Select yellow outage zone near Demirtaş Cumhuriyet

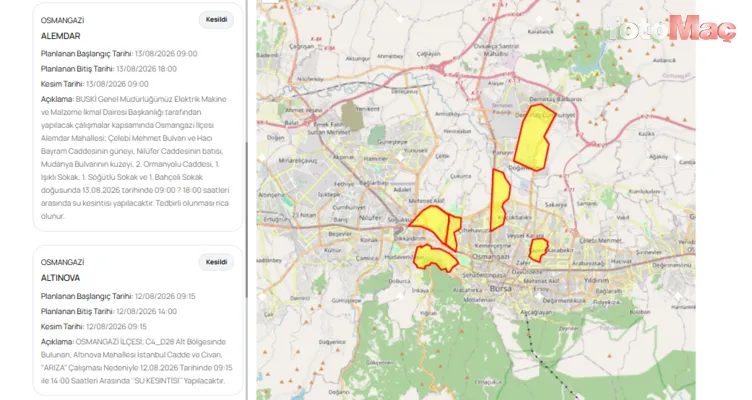(x=533, y=138)
